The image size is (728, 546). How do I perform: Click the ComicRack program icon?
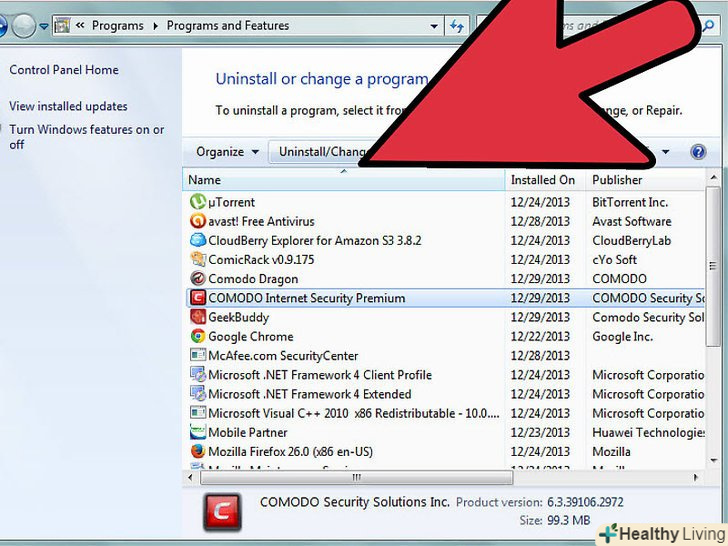[x=198, y=259]
